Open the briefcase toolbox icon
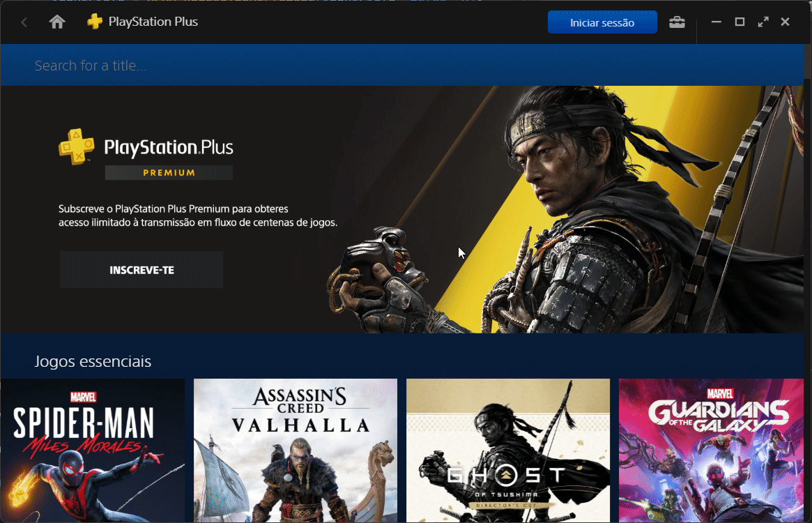The height and width of the screenshot is (523, 812). 677,22
